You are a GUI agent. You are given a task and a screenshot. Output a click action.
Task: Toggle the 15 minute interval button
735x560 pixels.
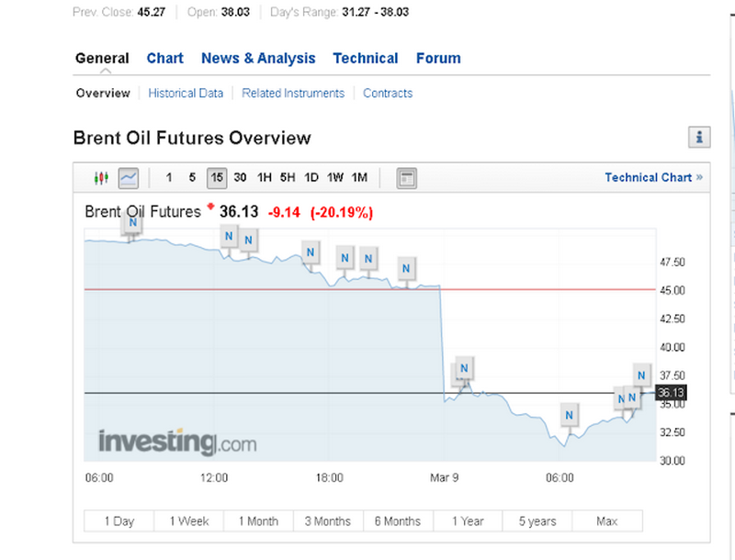coord(217,178)
